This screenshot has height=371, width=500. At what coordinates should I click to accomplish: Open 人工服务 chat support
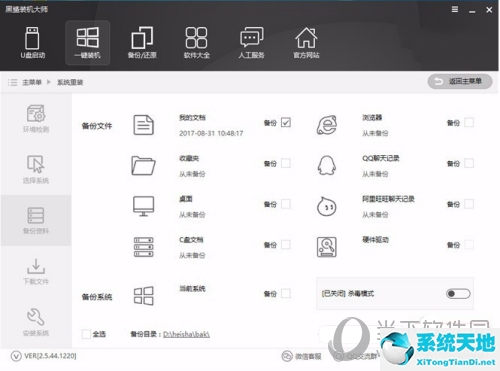pos(251,43)
